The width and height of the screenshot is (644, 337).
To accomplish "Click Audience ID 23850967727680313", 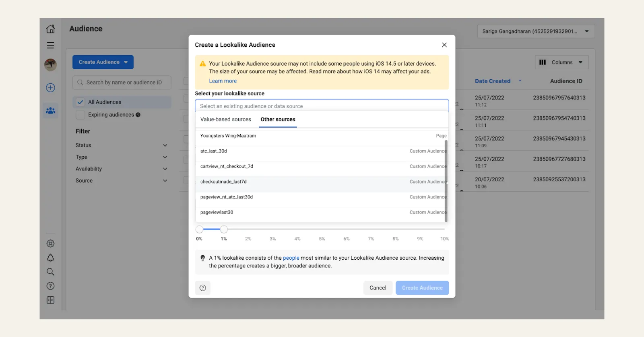I will point(559,159).
